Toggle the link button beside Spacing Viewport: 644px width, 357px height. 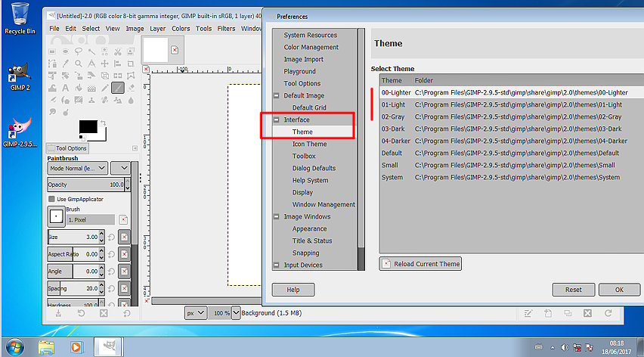pyautogui.click(x=124, y=288)
